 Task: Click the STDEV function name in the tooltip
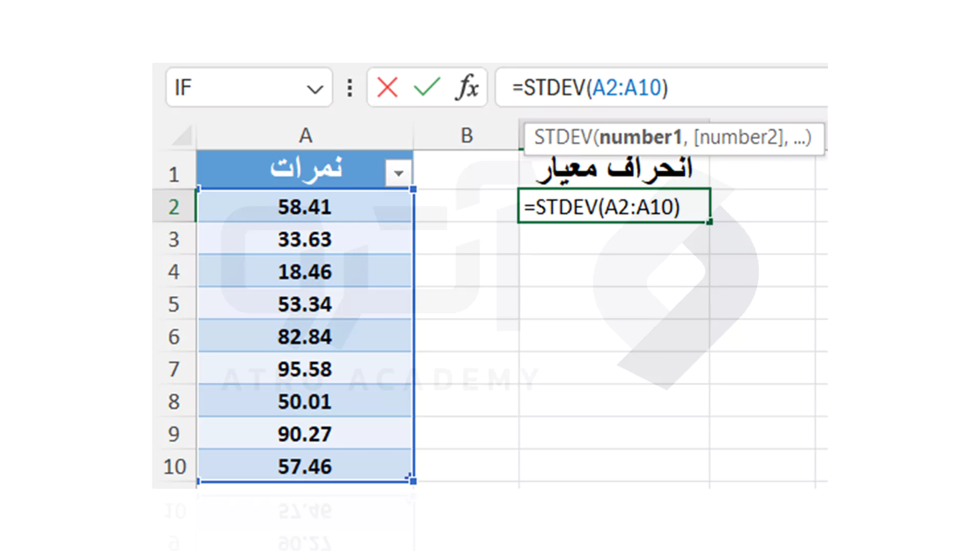tap(562, 137)
